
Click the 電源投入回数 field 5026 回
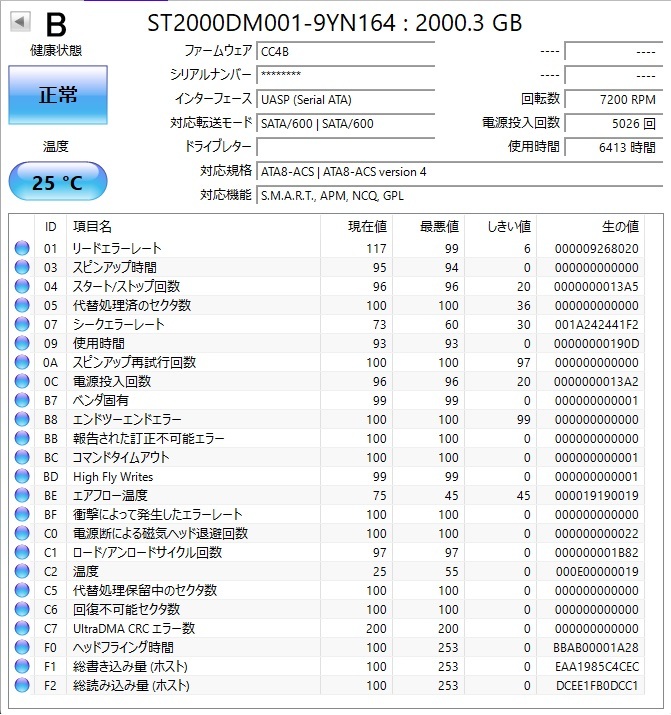[x=614, y=123]
